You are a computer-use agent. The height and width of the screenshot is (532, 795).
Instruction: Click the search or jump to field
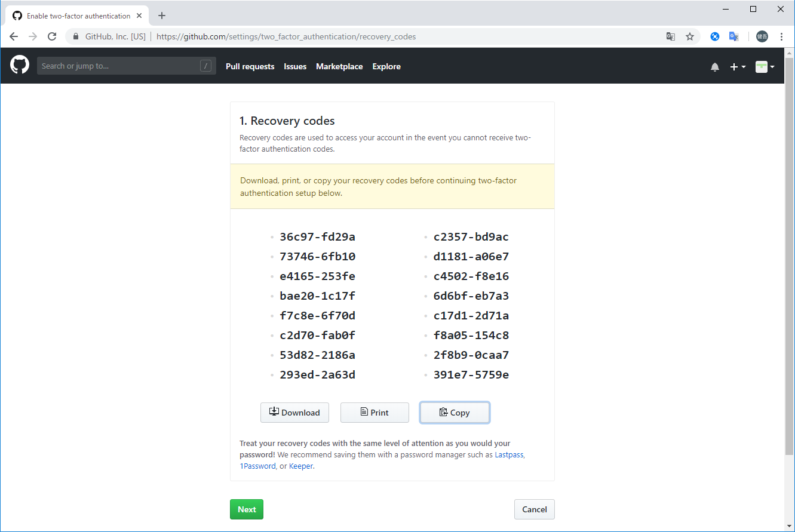coord(125,66)
